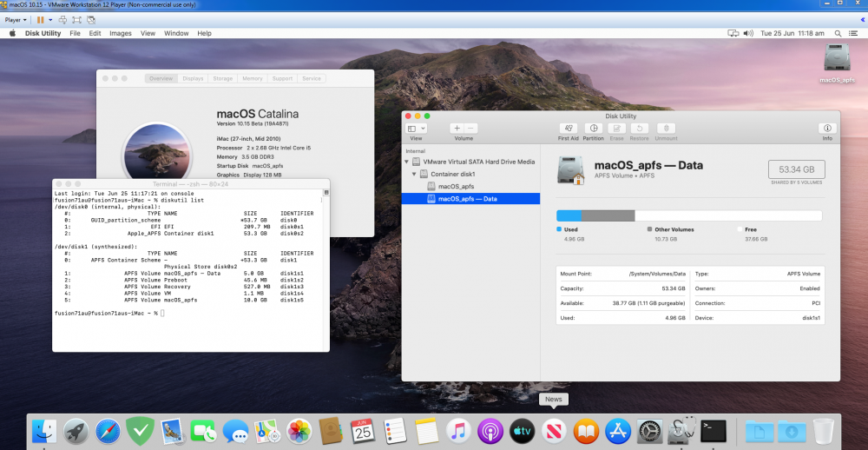Viewport: 868px width, 450px height.
Task: Pause the virtual machine in VMware toolbar
Action: [41, 20]
